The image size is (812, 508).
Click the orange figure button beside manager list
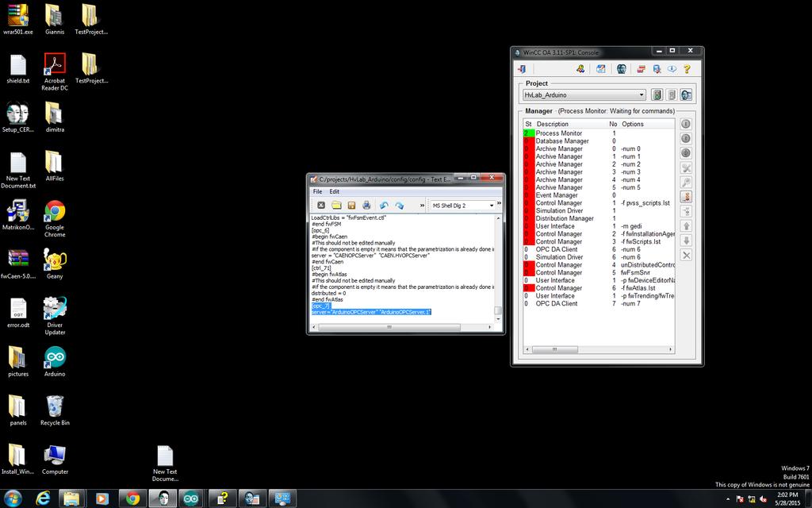[x=686, y=197]
